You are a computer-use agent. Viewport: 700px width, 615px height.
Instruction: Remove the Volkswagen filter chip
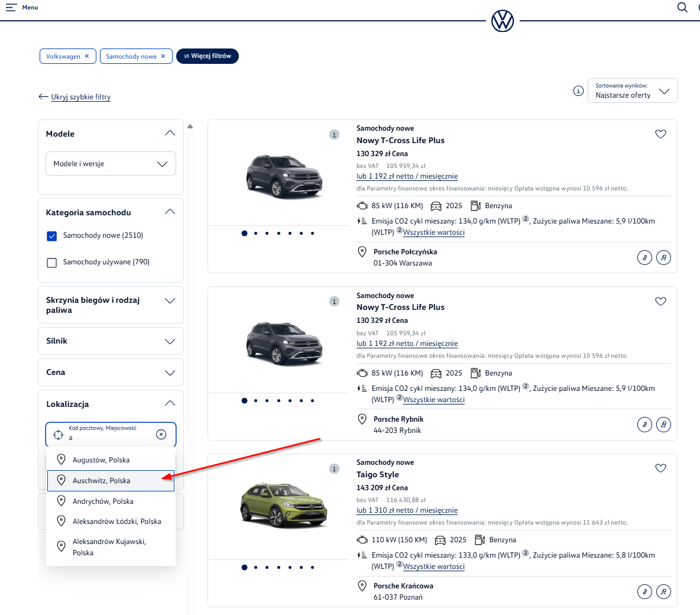(86, 56)
